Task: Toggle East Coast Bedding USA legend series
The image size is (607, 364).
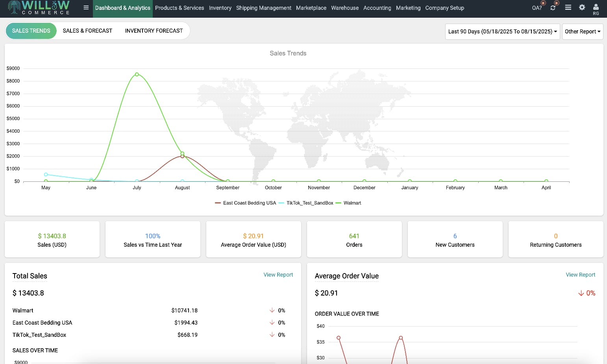Action: coord(246,203)
